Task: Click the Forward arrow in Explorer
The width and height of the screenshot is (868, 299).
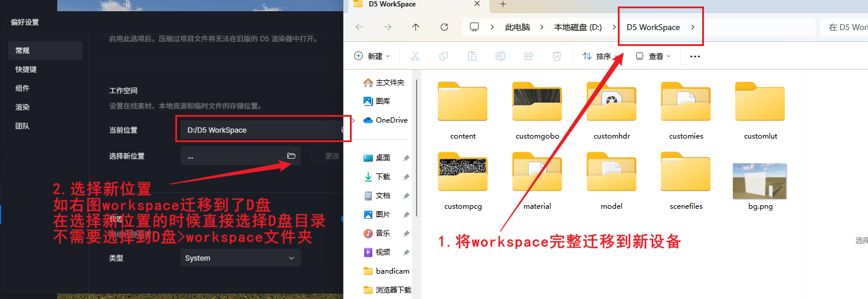Action: (388, 27)
